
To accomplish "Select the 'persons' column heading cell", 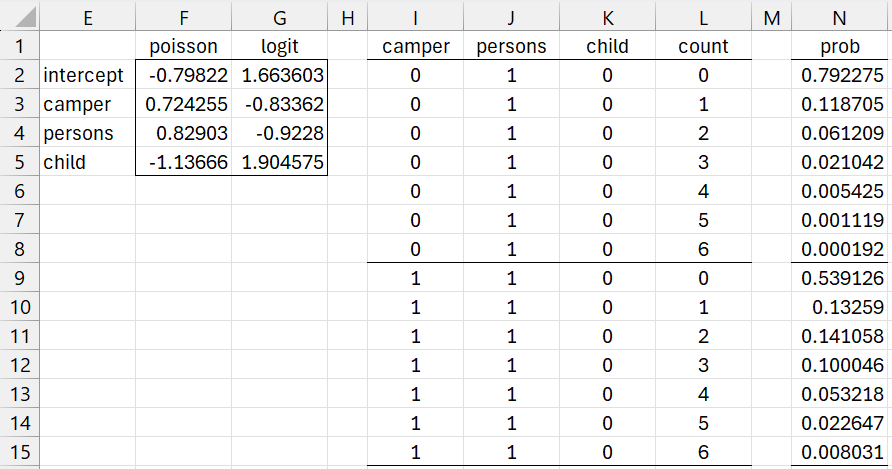I will pyautogui.click(x=512, y=46).
